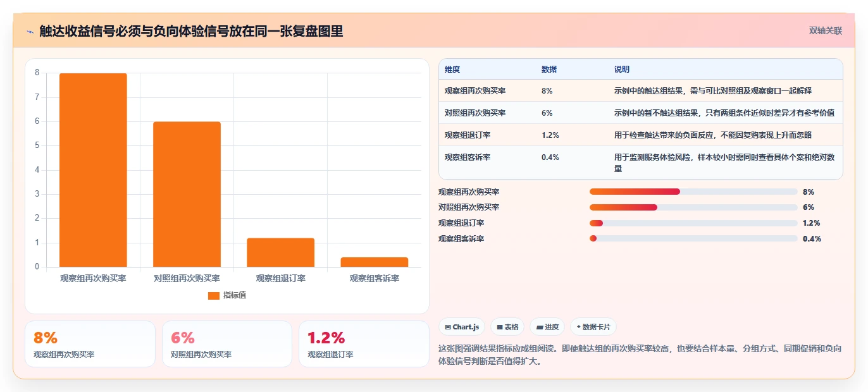Select the 表格 chip
868x392 pixels.
tap(507, 327)
